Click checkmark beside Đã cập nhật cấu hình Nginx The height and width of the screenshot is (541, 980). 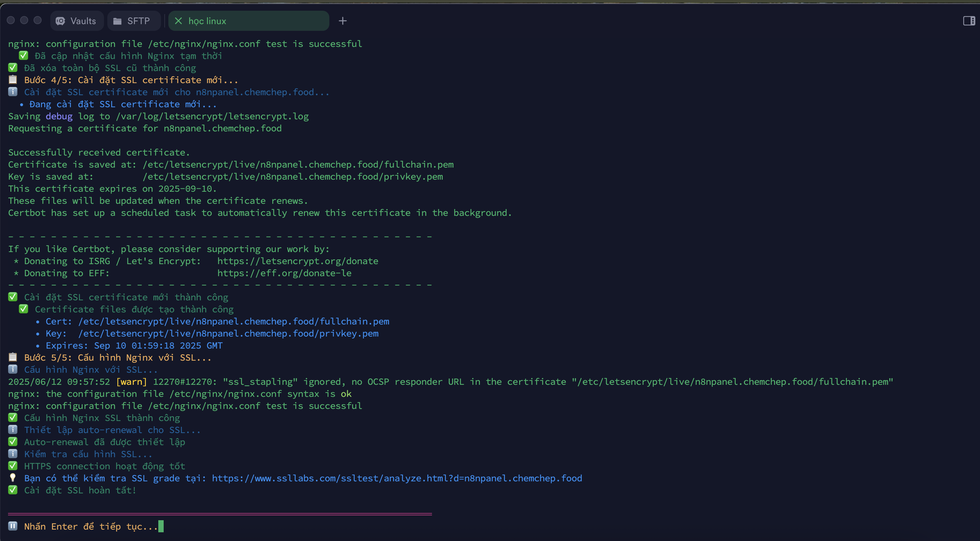pyautogui.click(x=23, y=56)
